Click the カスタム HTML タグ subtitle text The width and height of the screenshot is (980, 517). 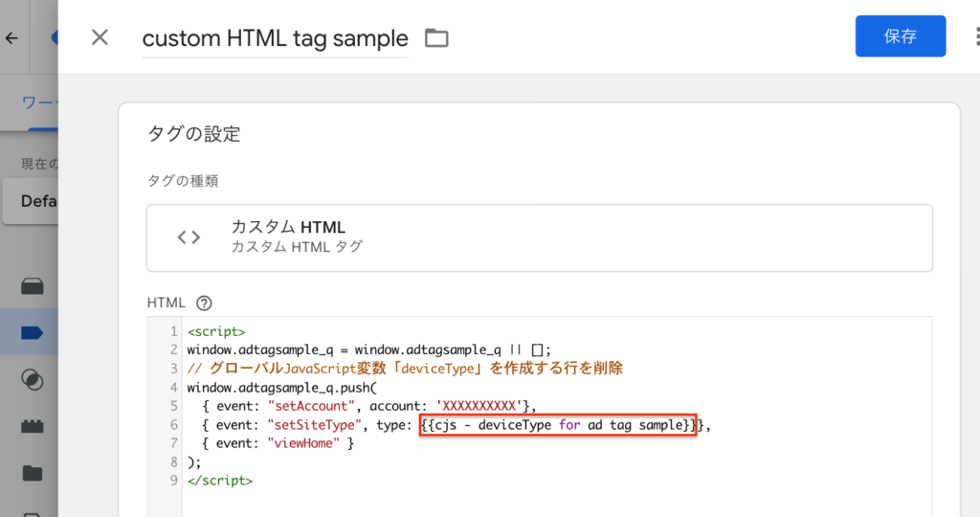(297, 247)
